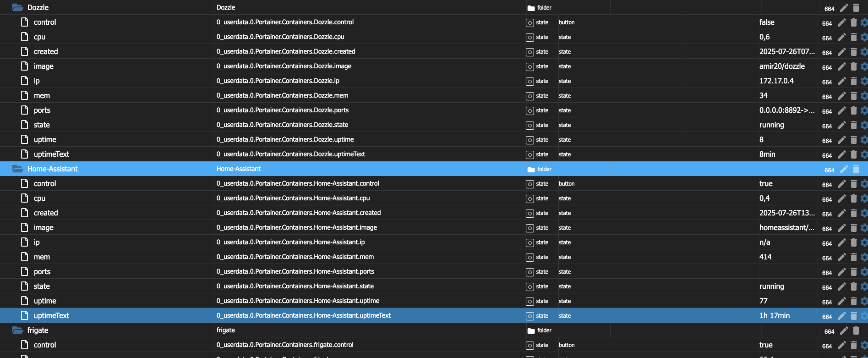
Task: Open custom settings gear for Dozzle uptime
Action: (x=864, y=140)
